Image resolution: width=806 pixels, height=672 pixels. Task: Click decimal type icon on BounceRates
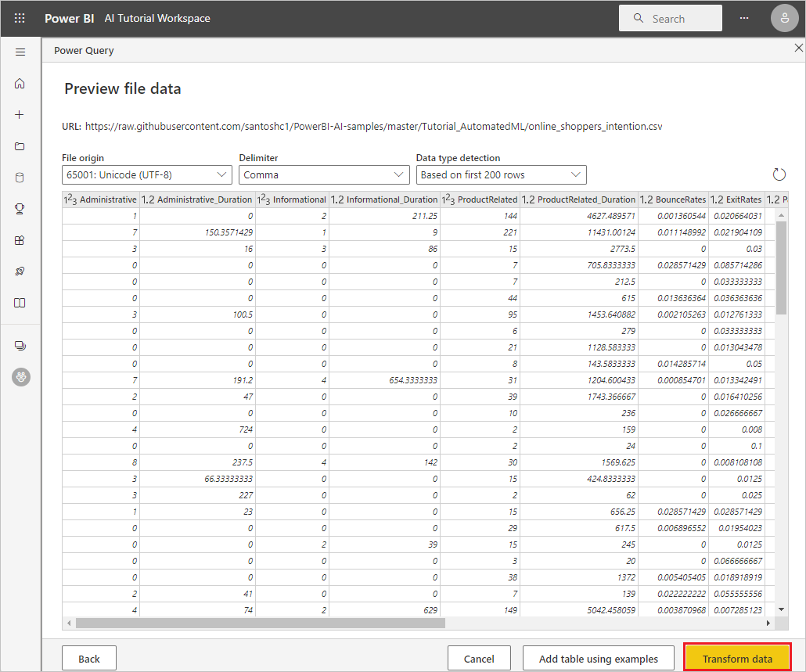click(646, 199)
